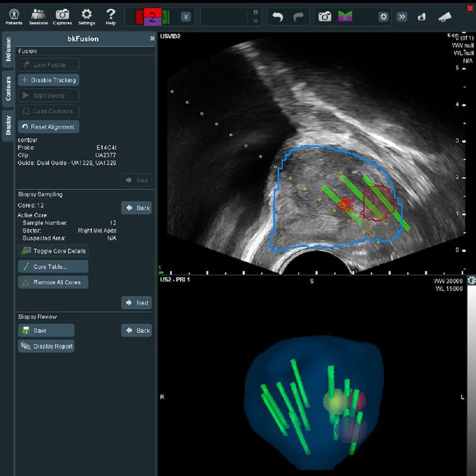This screenshot has height=476, width=476.
Task: Click the Reset Alignment button
Action: point(48,127)
